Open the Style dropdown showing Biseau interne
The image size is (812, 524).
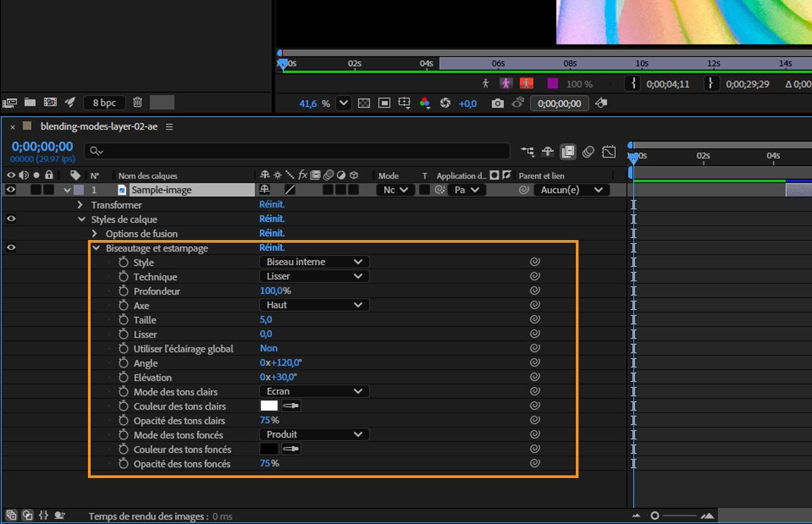point(314,262)
